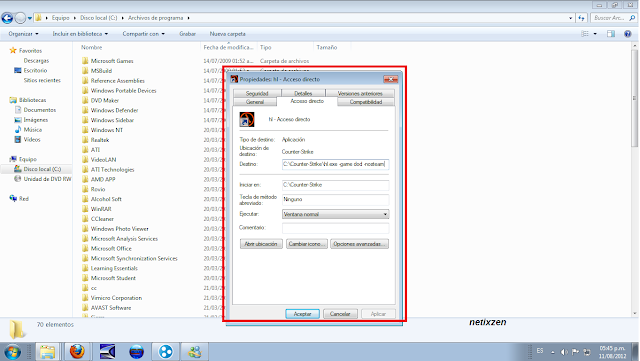
Task: Open the Compartir con dropdown
Action: [x=143, y=34]
